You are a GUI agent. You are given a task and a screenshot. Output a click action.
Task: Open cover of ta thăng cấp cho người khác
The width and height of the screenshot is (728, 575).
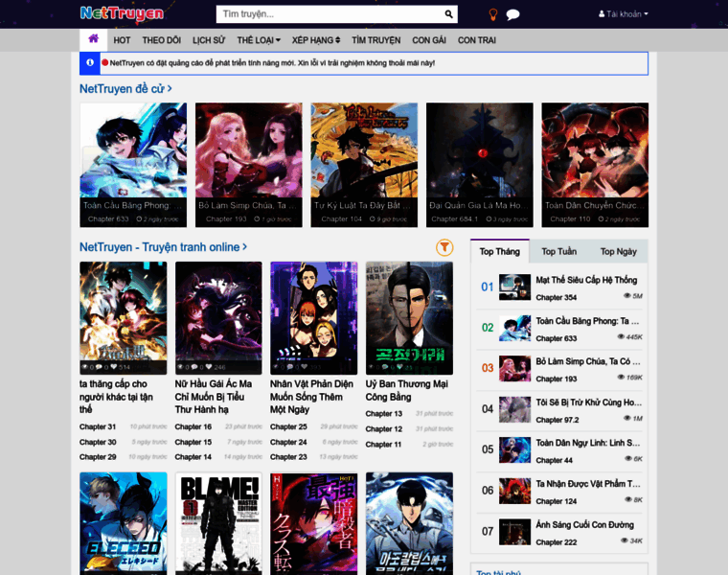tap(123, 318)
